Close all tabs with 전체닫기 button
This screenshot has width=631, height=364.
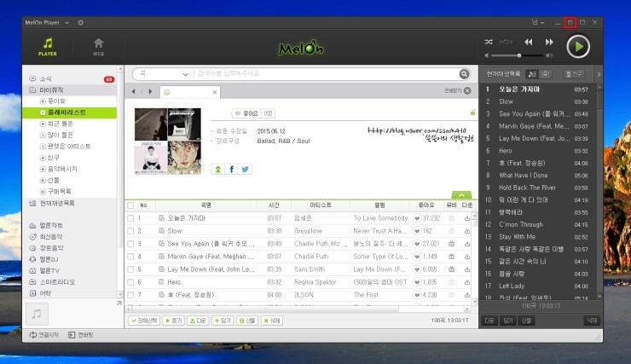(x=458, y=91)
